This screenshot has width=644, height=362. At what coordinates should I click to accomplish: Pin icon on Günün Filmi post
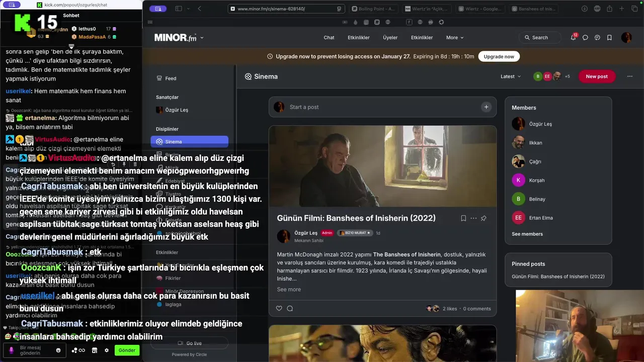tap(484, 218)
